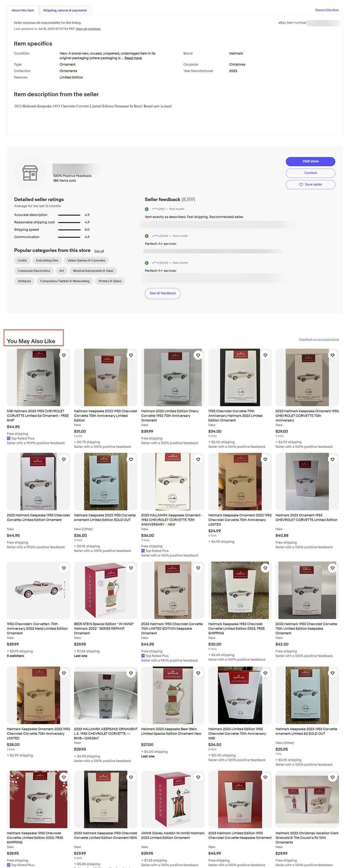Expand condition text with Read more
346x868 pixels.
point(133,58)
